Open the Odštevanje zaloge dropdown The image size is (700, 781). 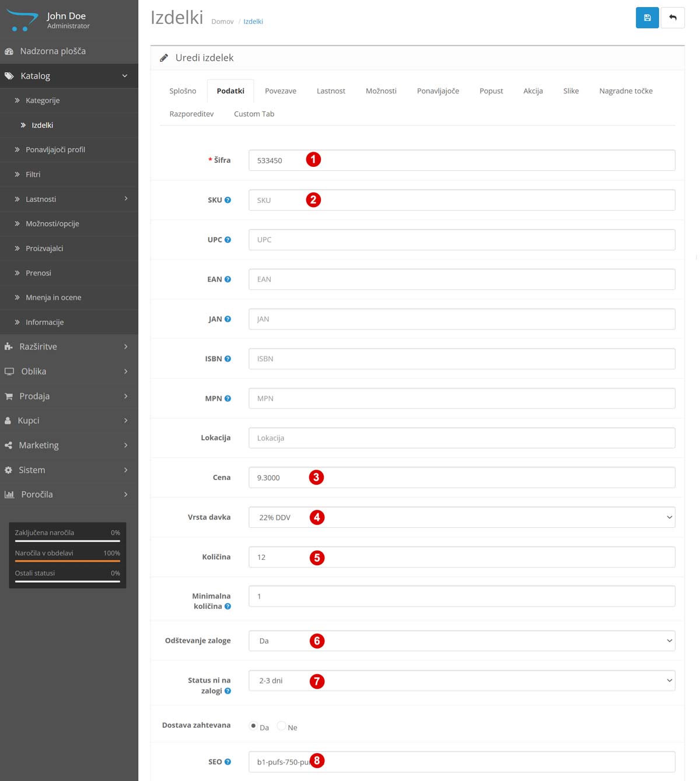click(x=461, y=641)
